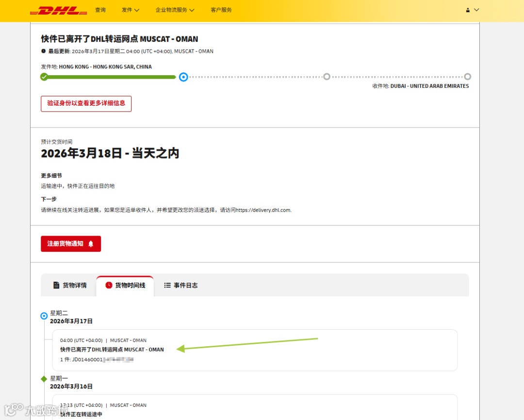Click the main status heading MUSCAT - OMAN
Image resolution: width=524 pixels, height=420 pixels.
[x=169, y=39]
